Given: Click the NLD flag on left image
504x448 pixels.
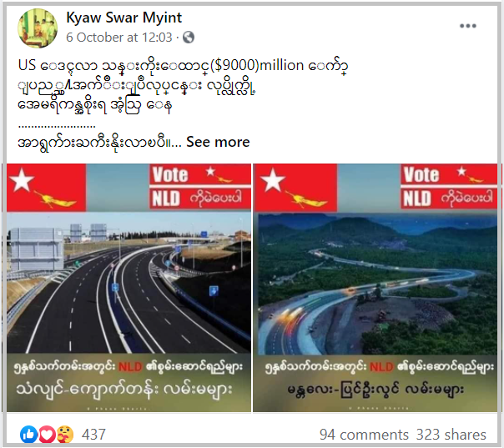Looking at the screenshot, I should [x=46, y=188].
